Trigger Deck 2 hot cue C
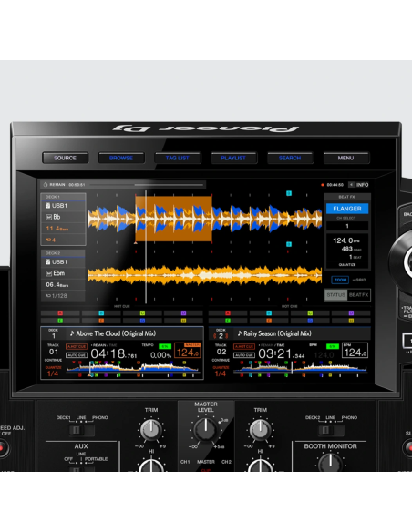 (x=310, y=312)
